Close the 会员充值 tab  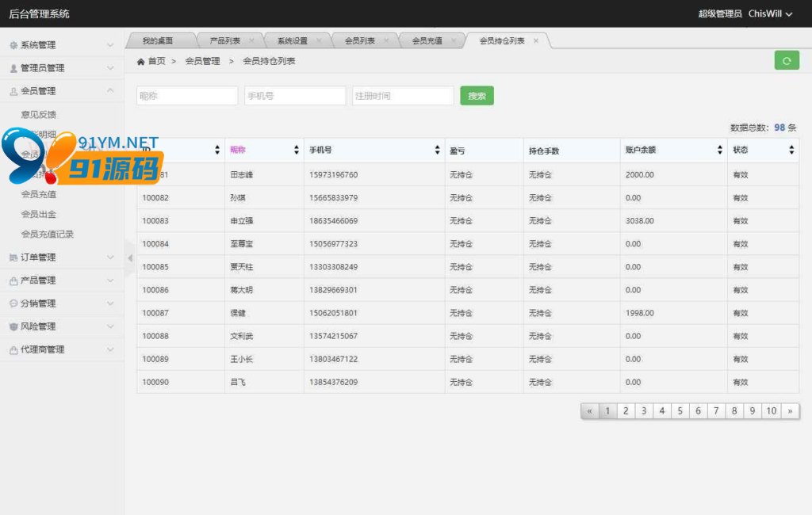454,40
